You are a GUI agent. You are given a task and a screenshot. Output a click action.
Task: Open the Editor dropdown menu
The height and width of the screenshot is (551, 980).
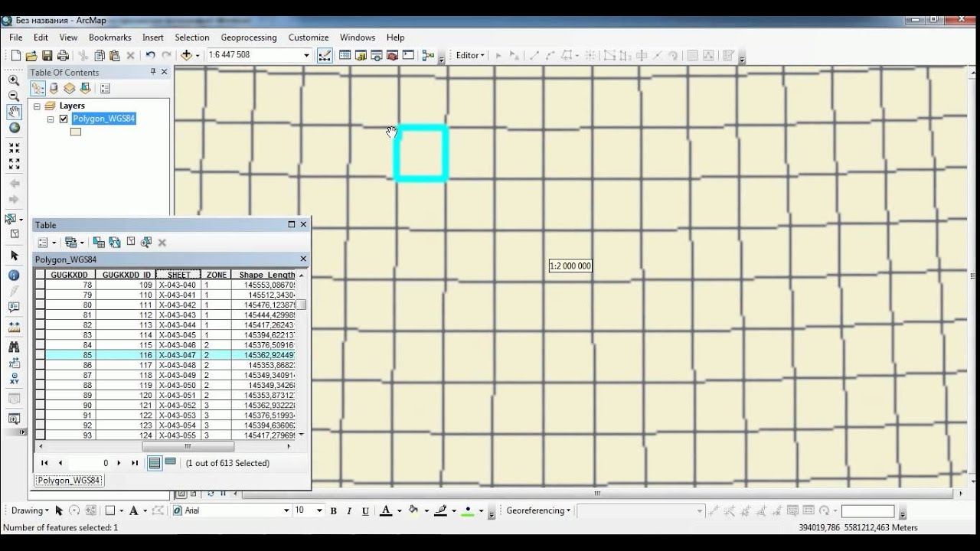click(470, 55)
